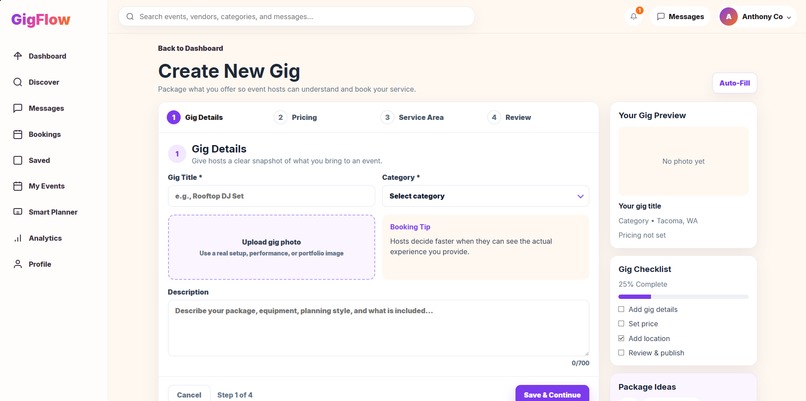Click the Discover magnifier icon in sidebar

click(18, 82)
